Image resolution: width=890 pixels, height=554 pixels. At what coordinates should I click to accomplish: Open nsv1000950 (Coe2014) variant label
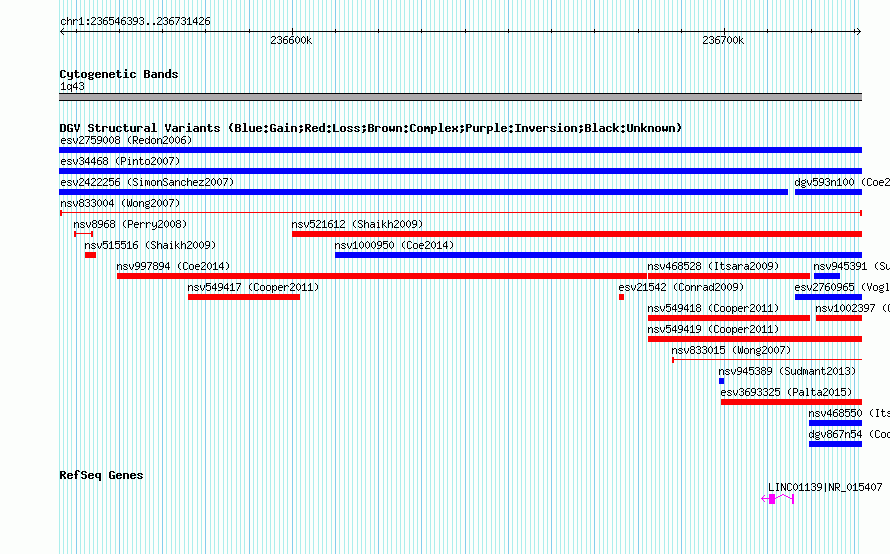(394, 245)
